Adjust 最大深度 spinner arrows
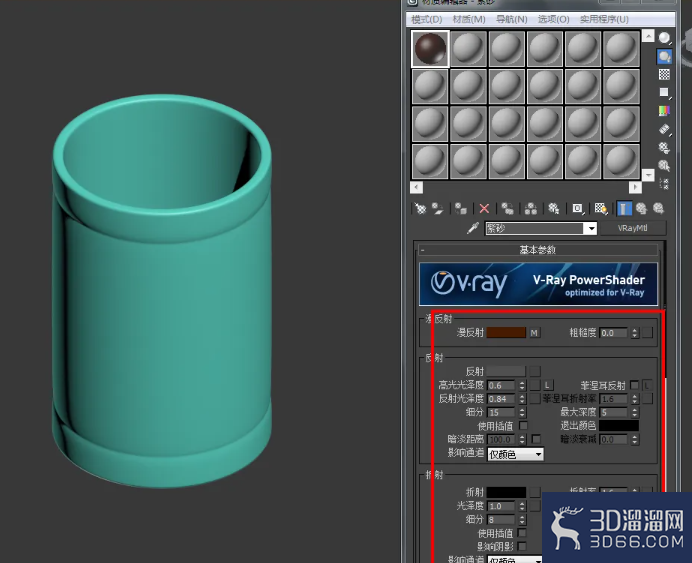Viewport: 692px width, 563px height. click(x=635, y=413)
